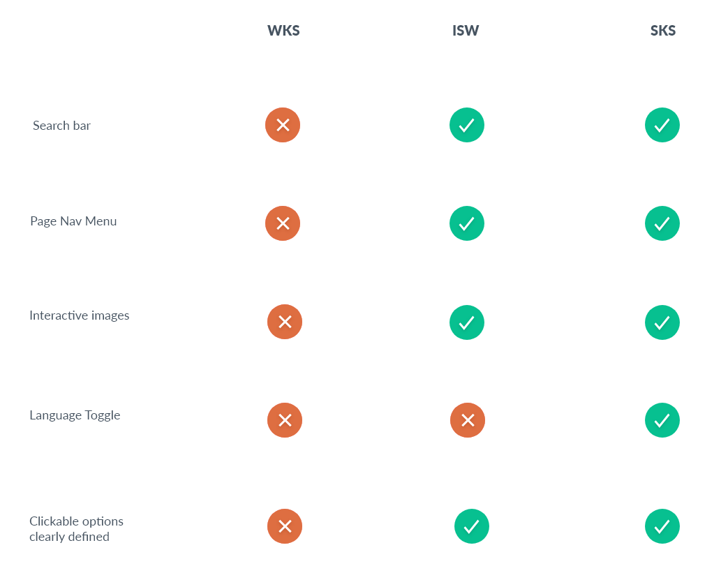Click the SKS Page Nav Menu checkmark
The image size is (728, 573).
tap(662, 223)
